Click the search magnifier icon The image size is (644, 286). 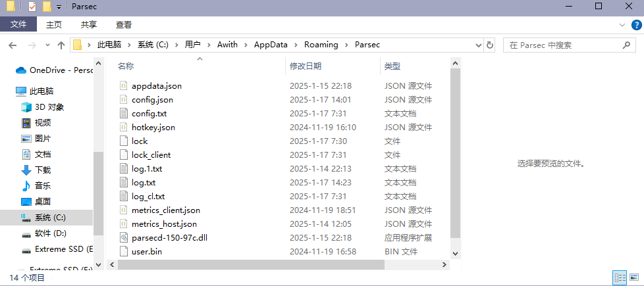[626, 45]
